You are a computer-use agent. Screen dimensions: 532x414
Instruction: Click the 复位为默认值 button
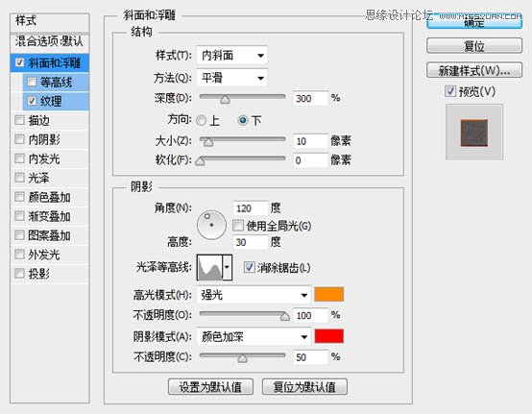304,386
